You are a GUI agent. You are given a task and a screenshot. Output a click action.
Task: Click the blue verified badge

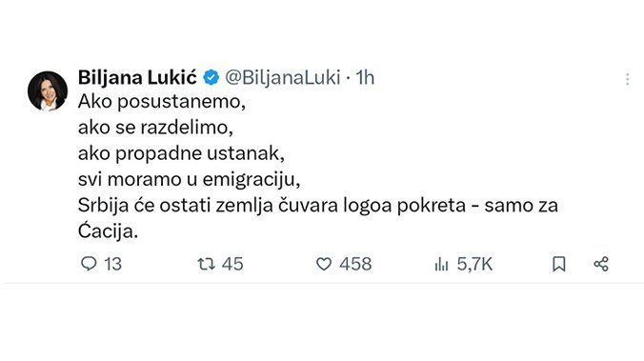click(x=211, y=77)
